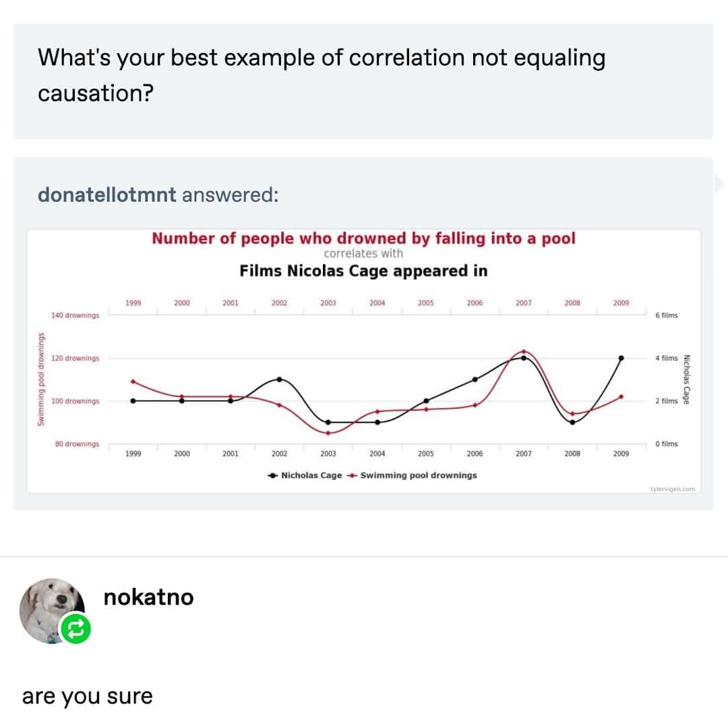Open the nokatno username link
Viewport: 728px width, 728px height.
point(148,597)
